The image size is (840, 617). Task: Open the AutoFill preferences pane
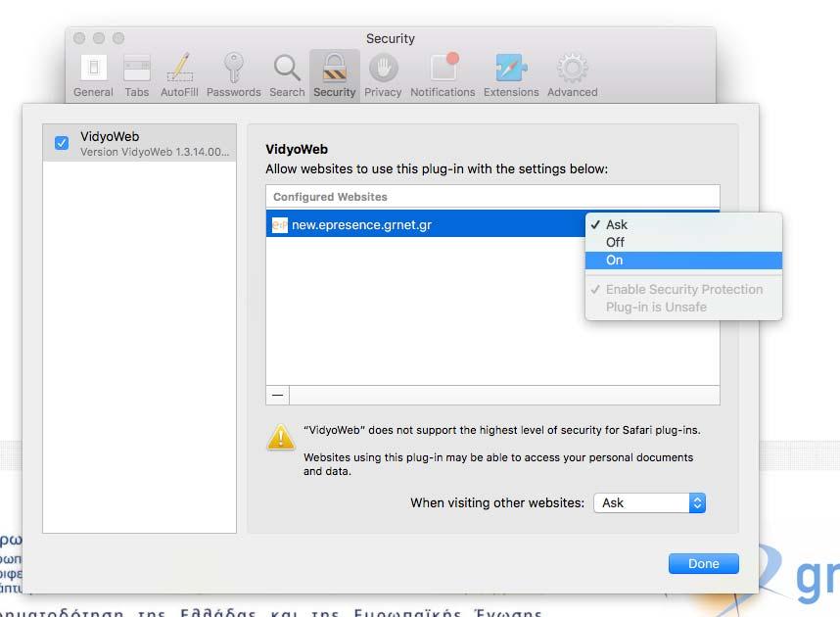(x=179, y=75)
